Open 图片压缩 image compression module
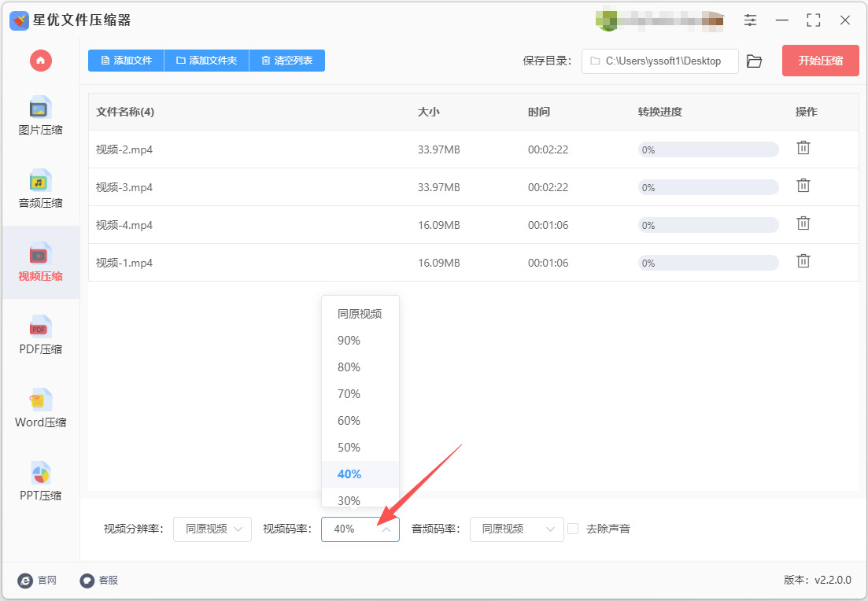This screenshot has width=868, height=601. click(x=40, y=116)
